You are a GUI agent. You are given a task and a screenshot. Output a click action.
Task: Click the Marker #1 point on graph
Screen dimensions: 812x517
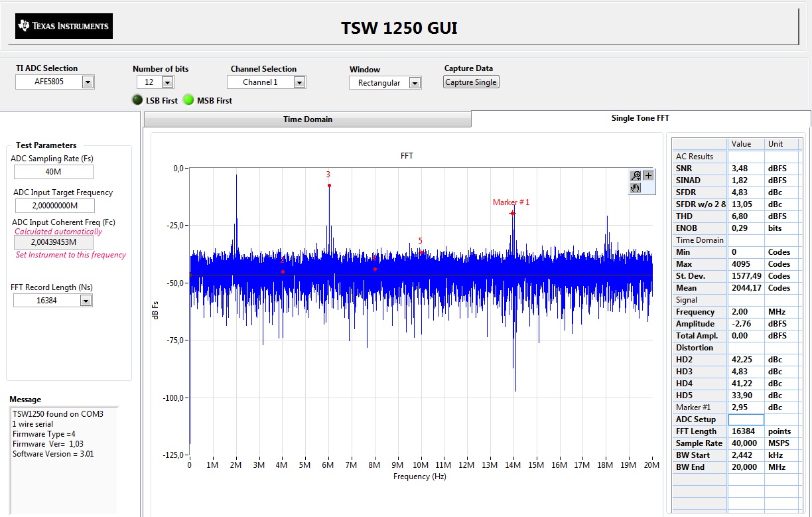point(512,213)
